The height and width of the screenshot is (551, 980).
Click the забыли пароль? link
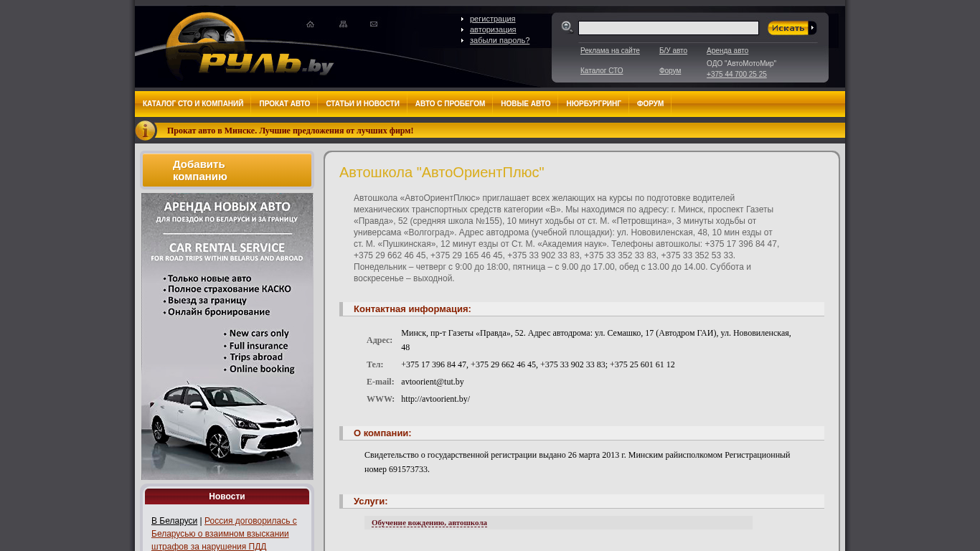(x=499, y=40)
